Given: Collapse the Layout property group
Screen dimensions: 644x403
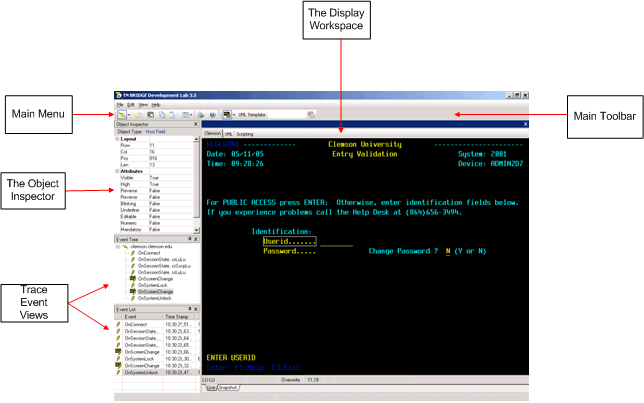Looking at the screenshot, I should tap(117, 139).
